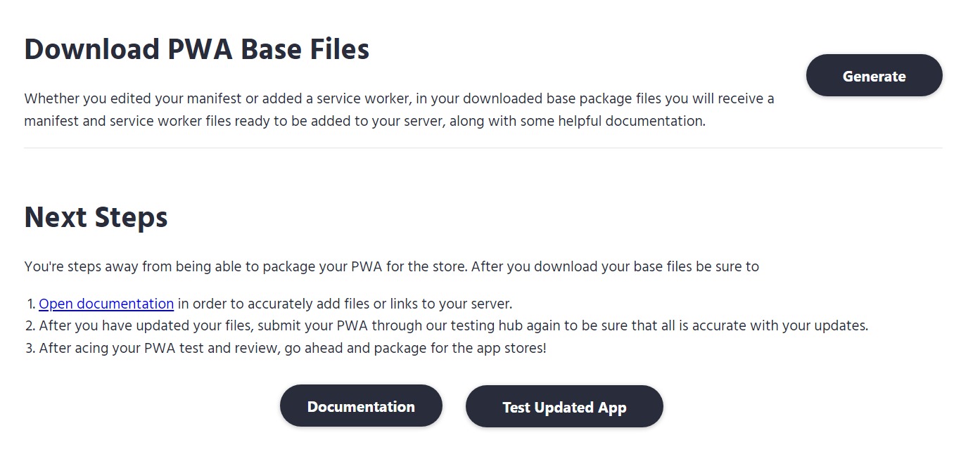Launch documentation from the dark Documentation button
The width and height of the screenshot is (980, 466).
[361, 406]
